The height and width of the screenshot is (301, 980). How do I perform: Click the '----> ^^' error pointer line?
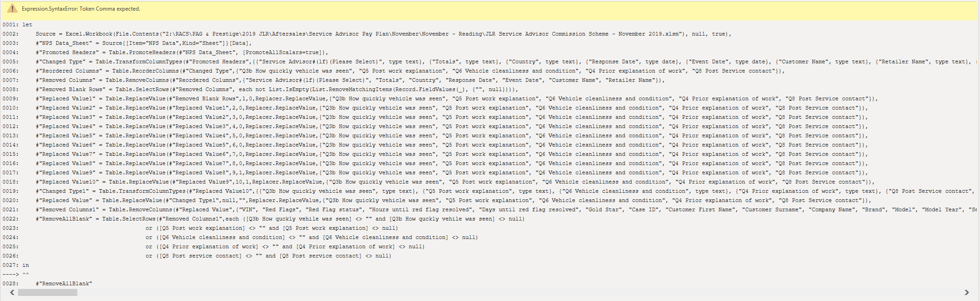tap(16, 274)
